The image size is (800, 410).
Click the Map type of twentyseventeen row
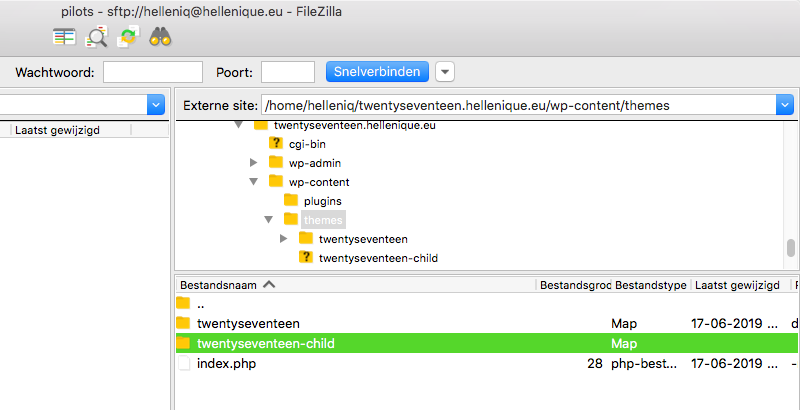(624, 324)
